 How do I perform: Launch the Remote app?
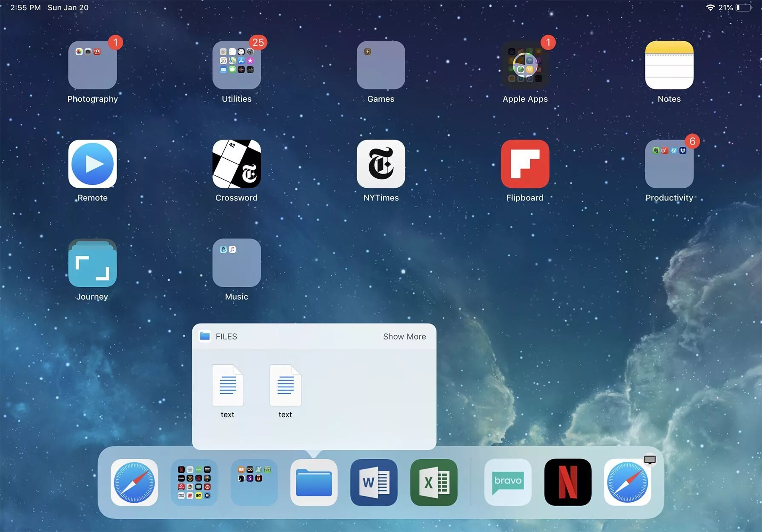(92, 164)
